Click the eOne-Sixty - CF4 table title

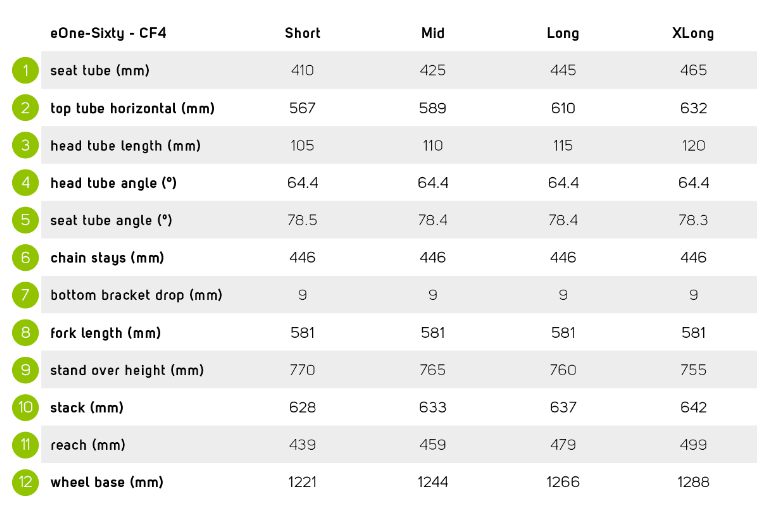point(108,34)
